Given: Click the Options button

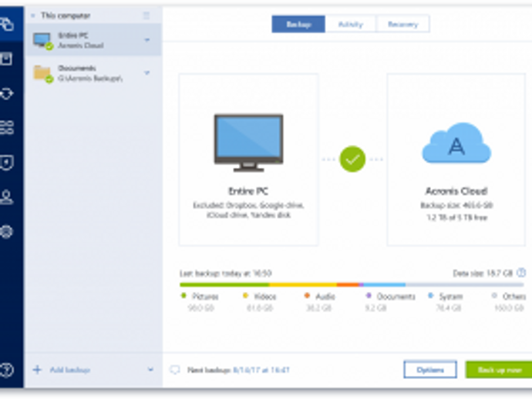Looking at the screenshot, I should tap(430, 370).
